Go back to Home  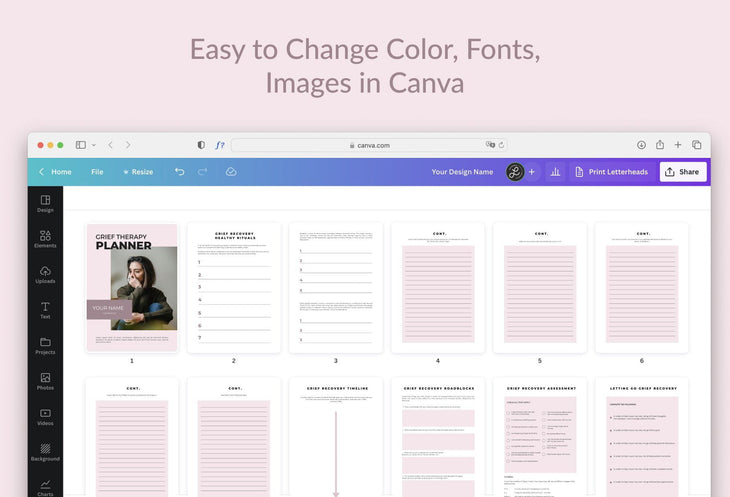(x=55, y=172)
